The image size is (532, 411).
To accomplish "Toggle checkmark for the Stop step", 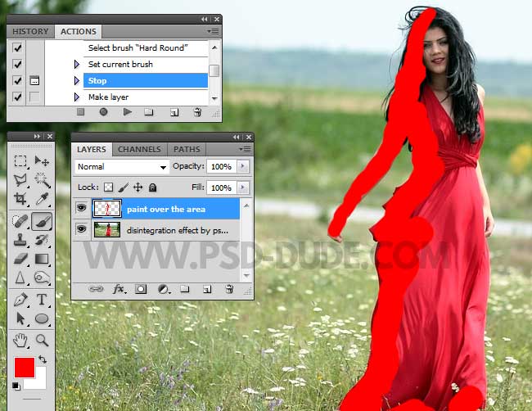I will click(x=17, y=80).
